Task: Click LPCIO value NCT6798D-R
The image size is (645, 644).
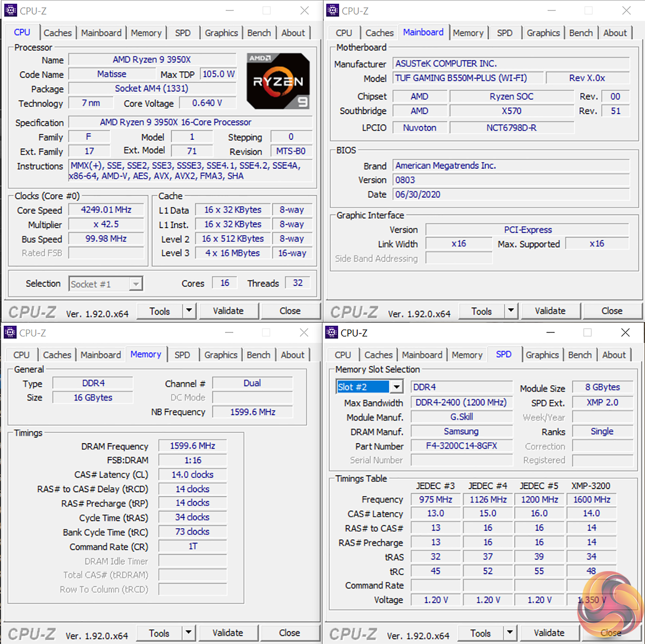Action: [512, 128]
